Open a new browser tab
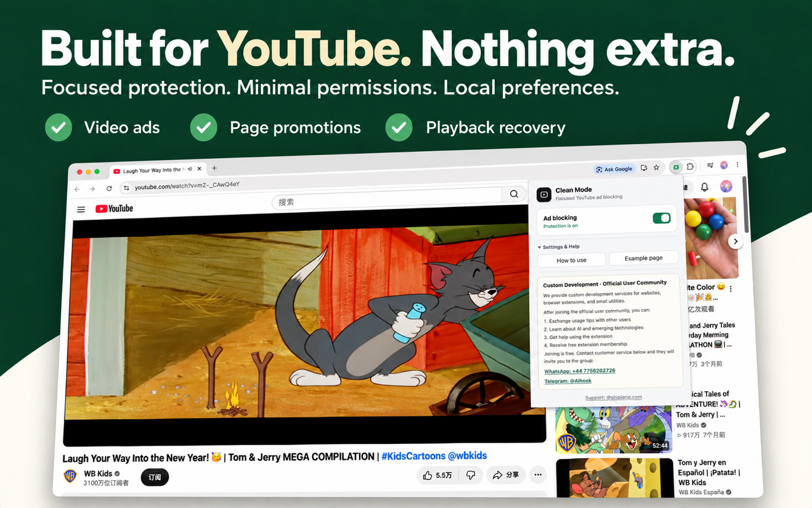The image size is (812, 508). [x=214, y=168]
